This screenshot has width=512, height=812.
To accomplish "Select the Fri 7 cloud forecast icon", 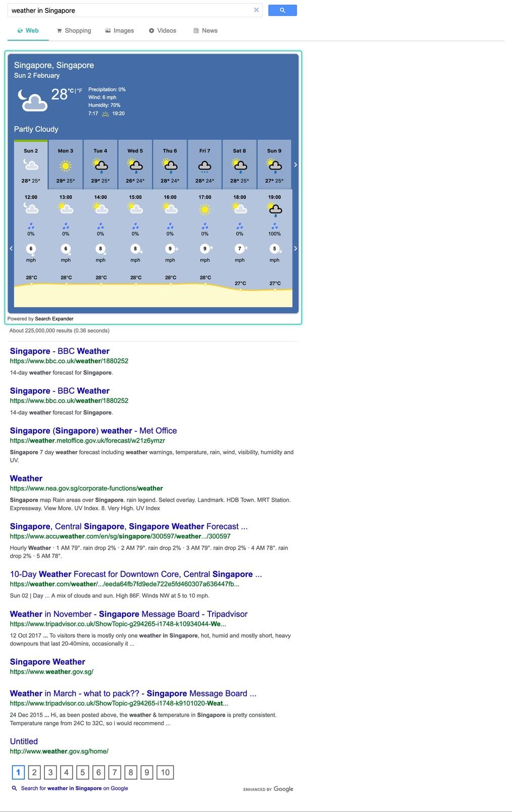I will [x=204, y=166].
